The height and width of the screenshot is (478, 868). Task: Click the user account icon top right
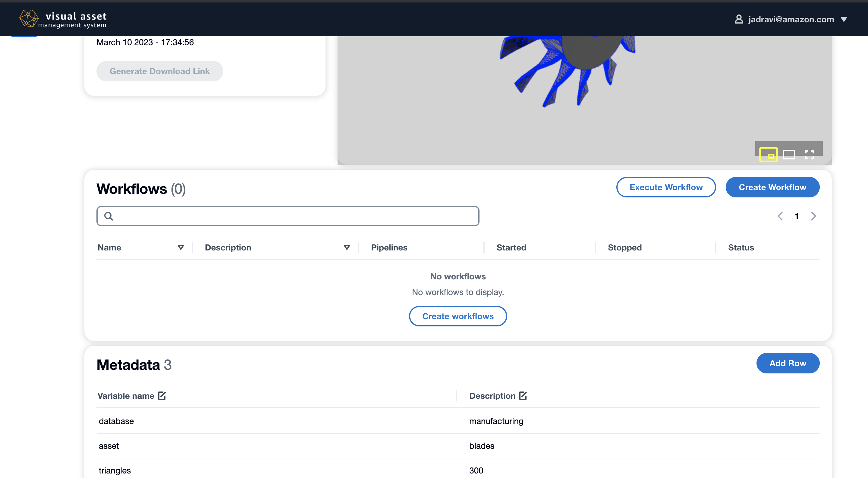pos(738,19)
